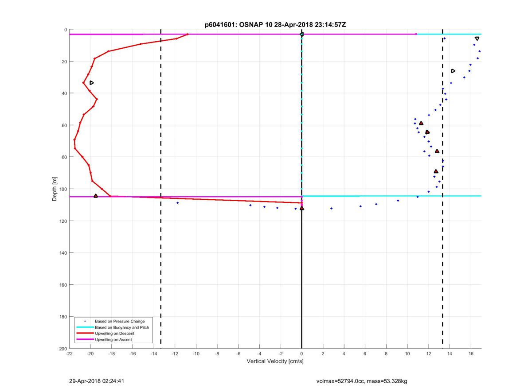Click x-axis tick label 8
The image size is (532, 392).
[x=386, y=354]
